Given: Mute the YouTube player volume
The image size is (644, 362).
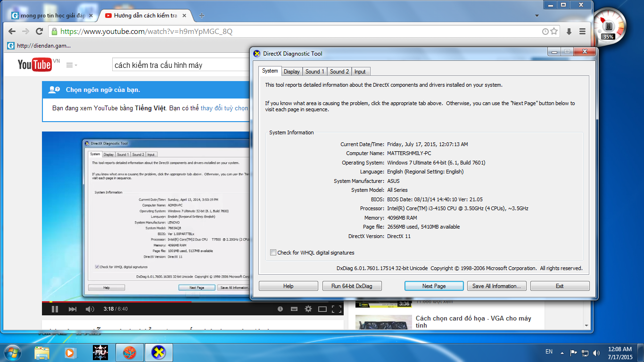Looking at the screenshot, I should (90, 309).
